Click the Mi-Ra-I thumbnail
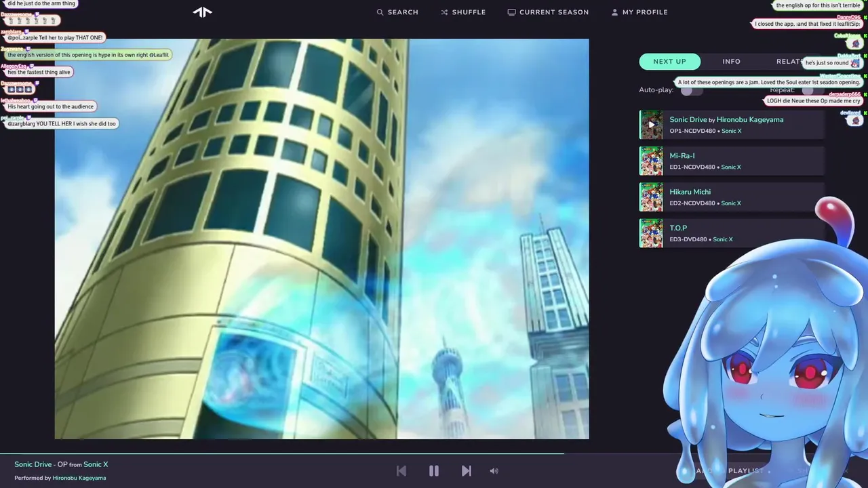Image resolution: width=868 pixels, height=488 pixels. click(651, 161)
